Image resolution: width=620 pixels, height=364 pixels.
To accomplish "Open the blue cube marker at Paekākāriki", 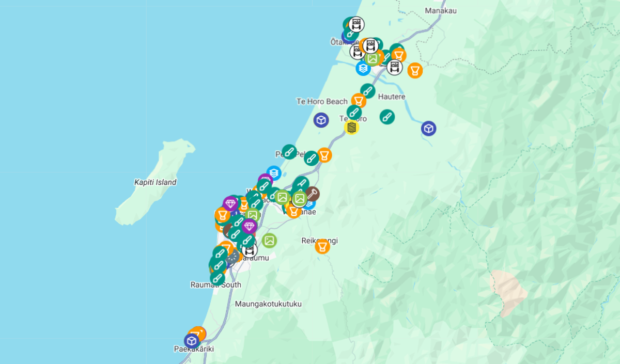I will pos(192,341).
